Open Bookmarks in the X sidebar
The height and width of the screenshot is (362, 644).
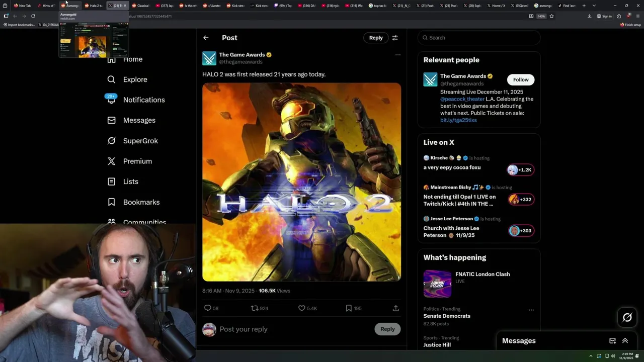pyautogui.click(x=133, y=202)
